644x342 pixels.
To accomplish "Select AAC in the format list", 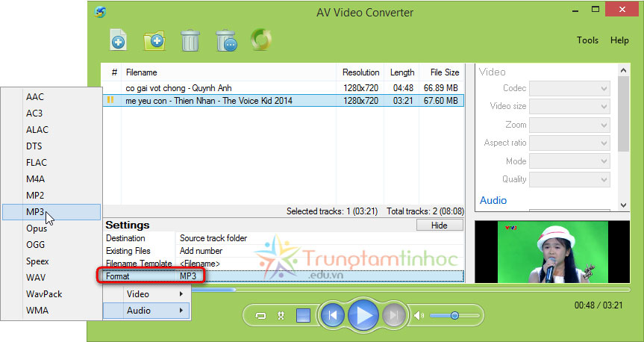I will click(51, 96).
